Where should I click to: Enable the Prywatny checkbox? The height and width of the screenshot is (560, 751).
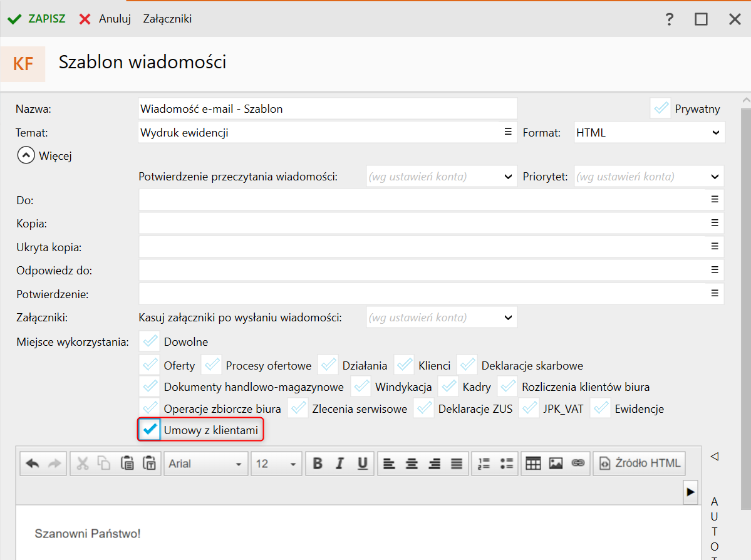[661, 108]
